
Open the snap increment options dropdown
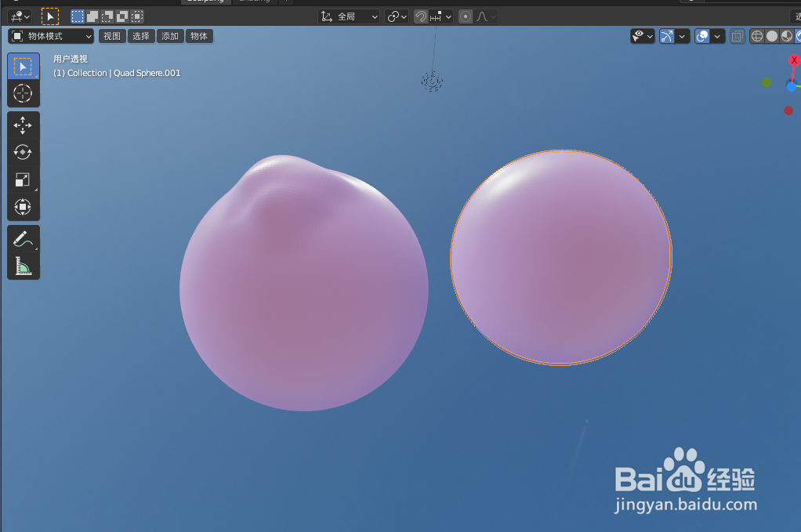pyautogui.click(x=440, y=17)
